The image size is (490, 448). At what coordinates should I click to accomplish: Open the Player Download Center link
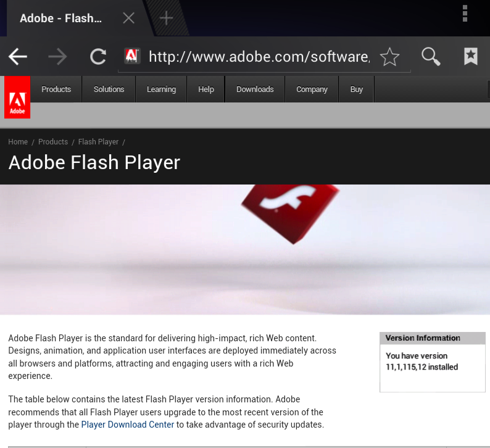[x=128, y=425]
